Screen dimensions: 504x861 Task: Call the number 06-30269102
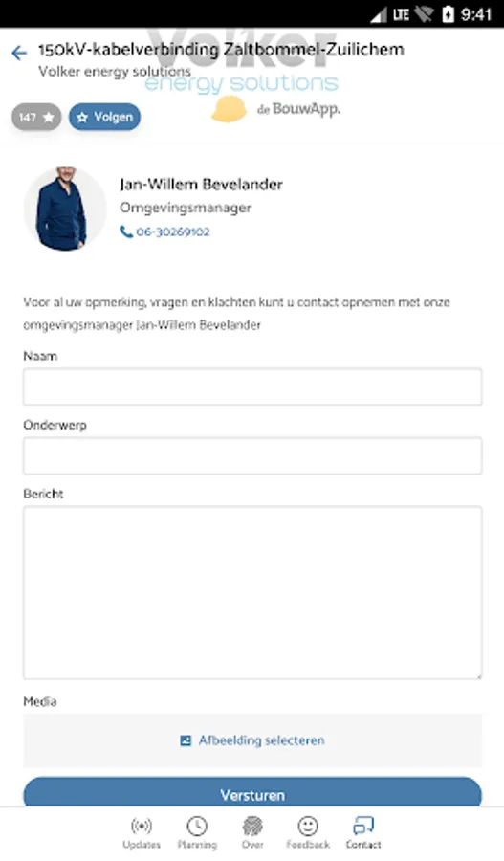(x=172, y=232)
